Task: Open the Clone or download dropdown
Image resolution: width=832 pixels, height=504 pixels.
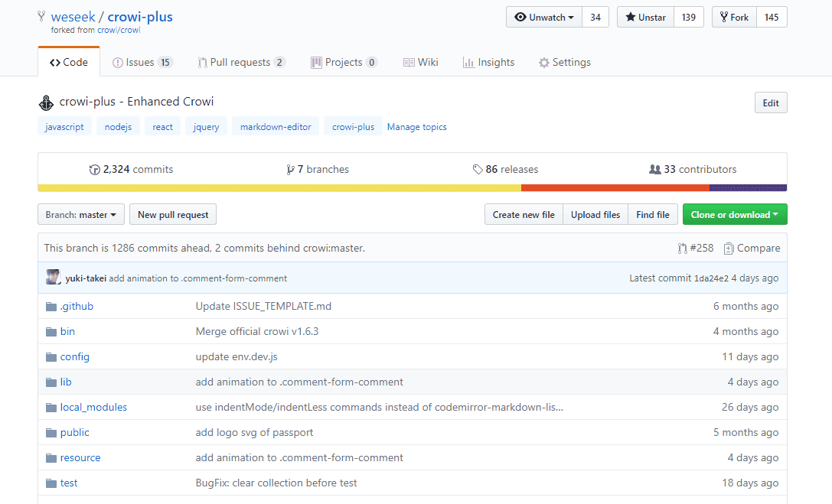Action: coord(734,215)
